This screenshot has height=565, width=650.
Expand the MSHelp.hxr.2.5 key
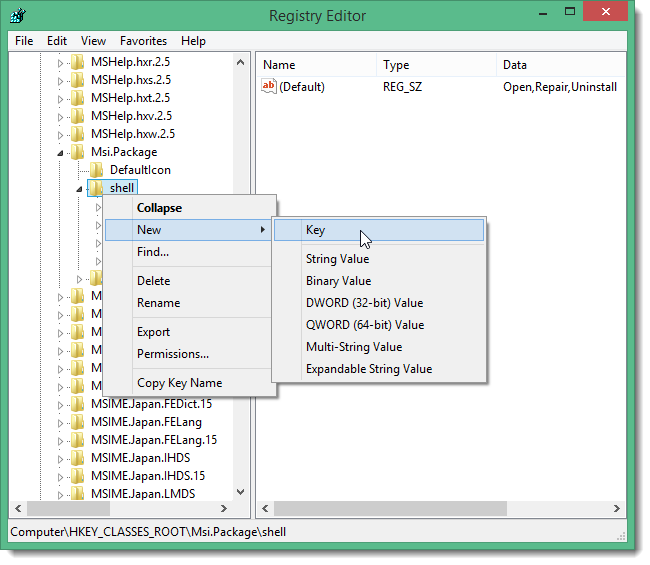click(60, 63)
